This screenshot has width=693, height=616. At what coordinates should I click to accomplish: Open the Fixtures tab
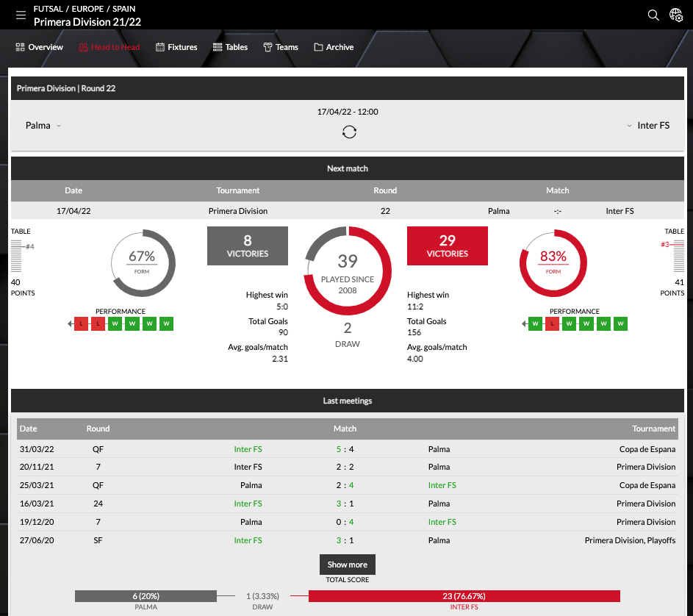click(x=176, y=47)
